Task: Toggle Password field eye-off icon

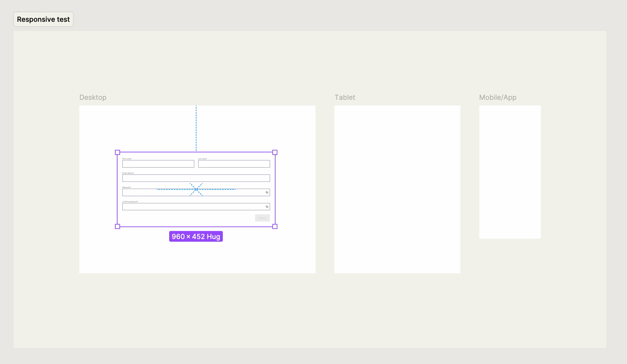Action: click(x=267, y=192)
